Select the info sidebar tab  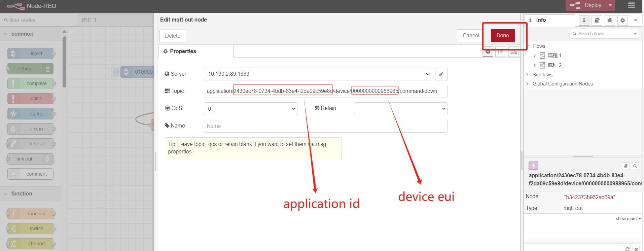(550, 20)
